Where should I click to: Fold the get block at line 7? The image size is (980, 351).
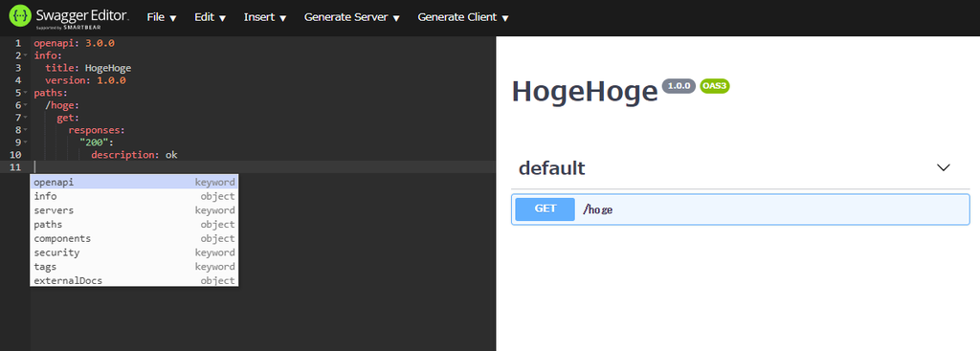pos(26,118)
